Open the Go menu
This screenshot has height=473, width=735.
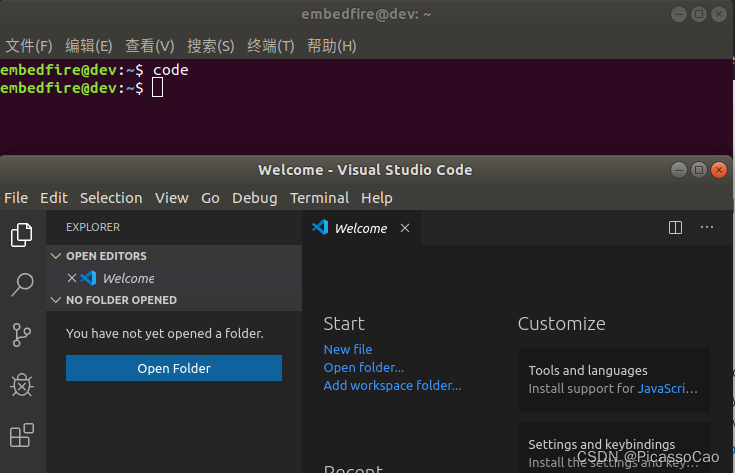tap(210, 198)
